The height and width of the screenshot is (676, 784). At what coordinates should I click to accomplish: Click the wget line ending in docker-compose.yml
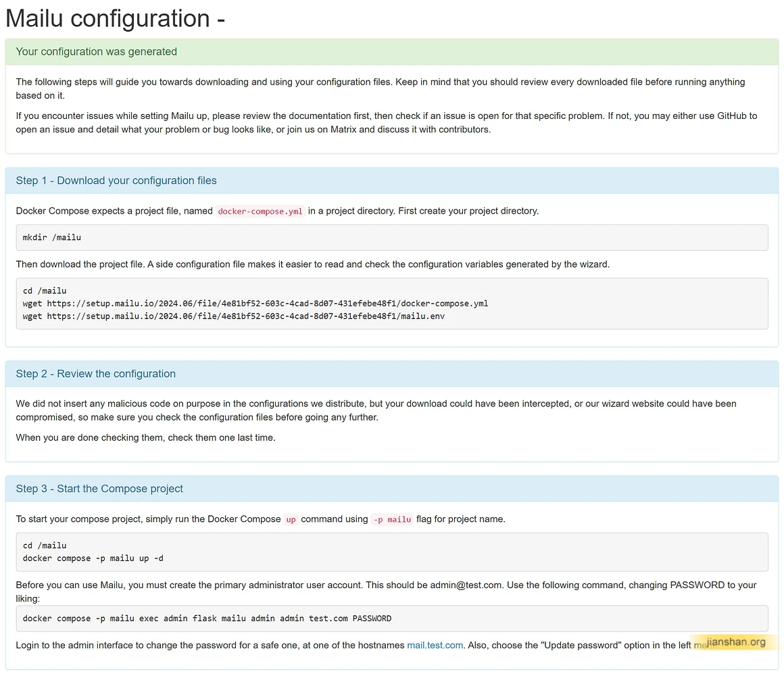pos(255,304)
